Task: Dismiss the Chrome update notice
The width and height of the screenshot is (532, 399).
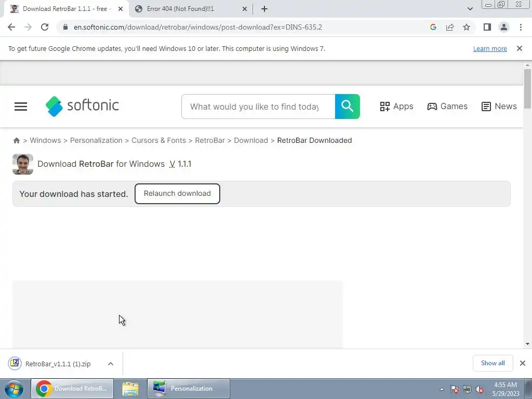Action: click(520, 48)
